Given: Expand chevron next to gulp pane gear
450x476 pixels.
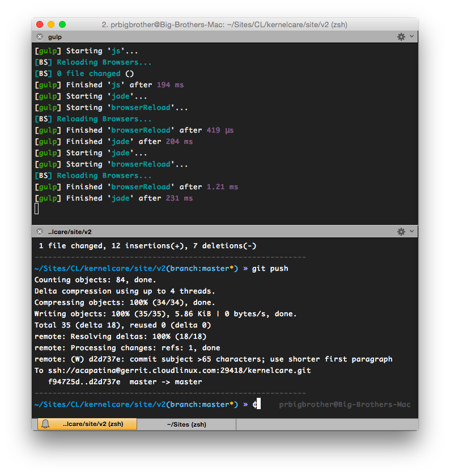Looking at the screenshot, I should click(x=411, y=36).
